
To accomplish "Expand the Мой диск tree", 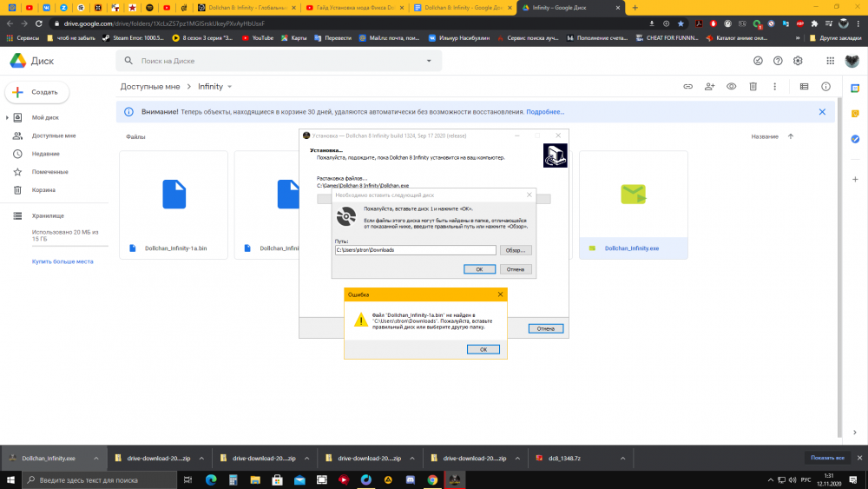I will [x=8, y=117].
